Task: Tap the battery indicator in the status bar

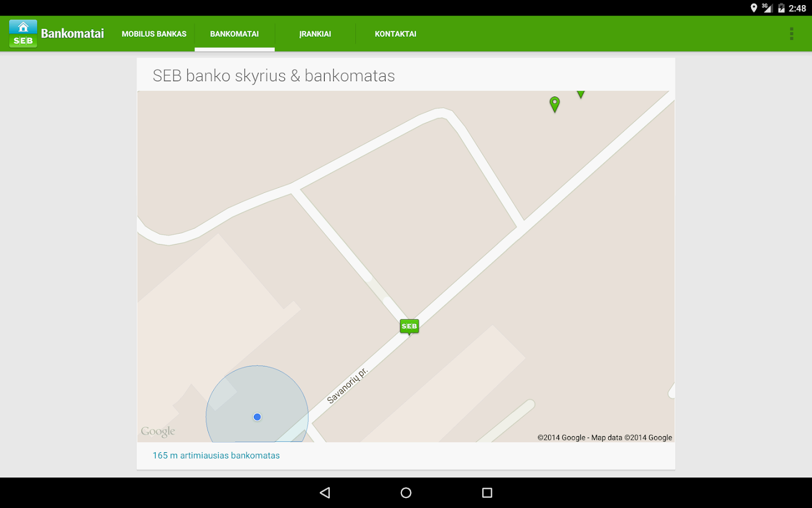Action: [781, 8]
